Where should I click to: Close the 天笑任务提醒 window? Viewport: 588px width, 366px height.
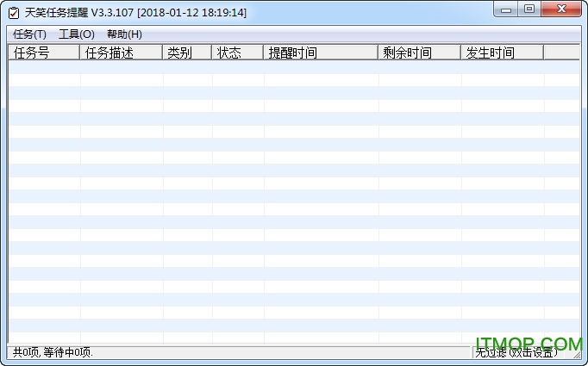560,9
